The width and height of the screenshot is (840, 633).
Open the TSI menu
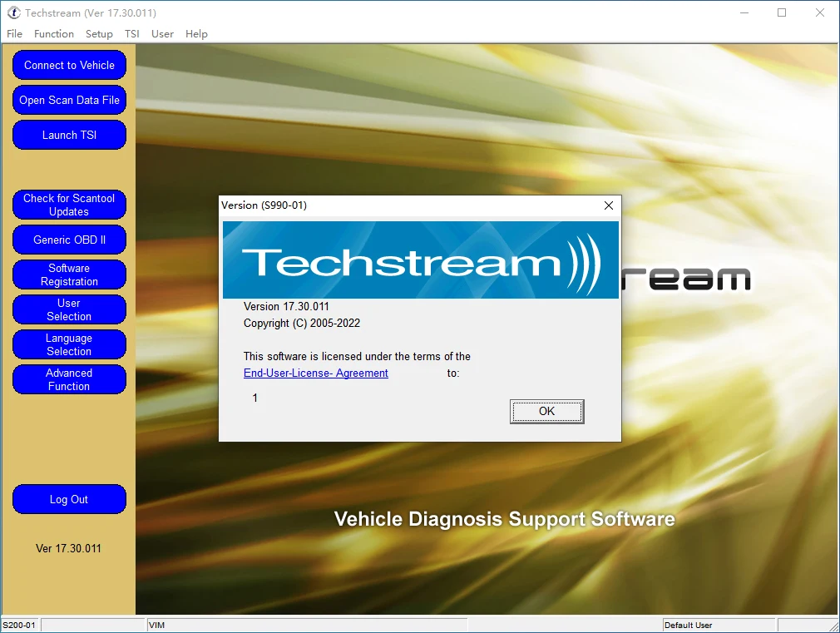click(131, 34)
